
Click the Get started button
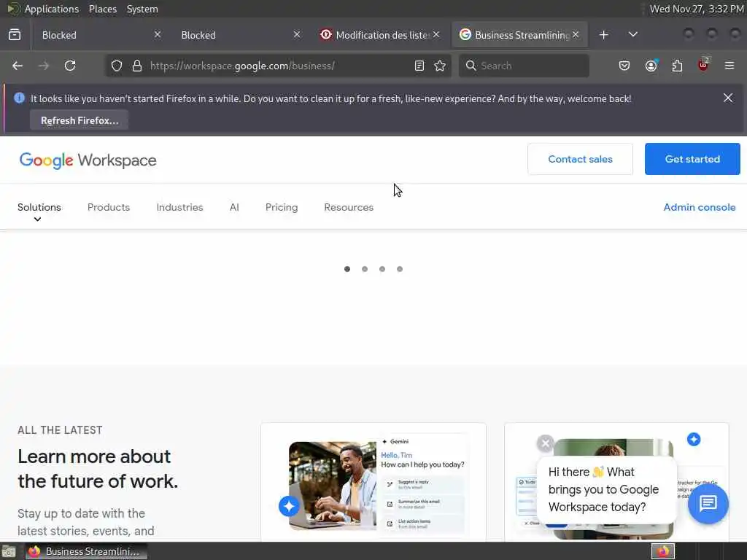[692, 159]
